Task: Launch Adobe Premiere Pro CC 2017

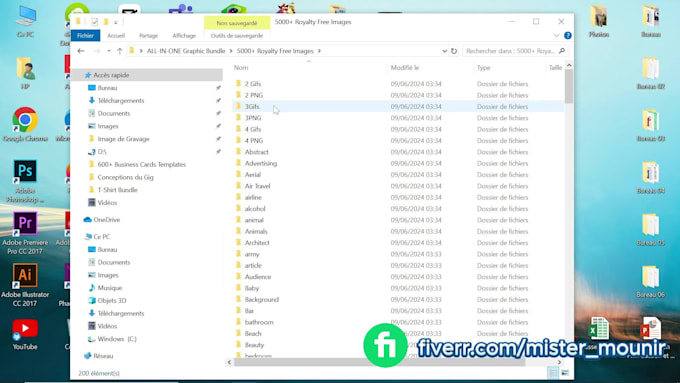Action: [25, 233]
